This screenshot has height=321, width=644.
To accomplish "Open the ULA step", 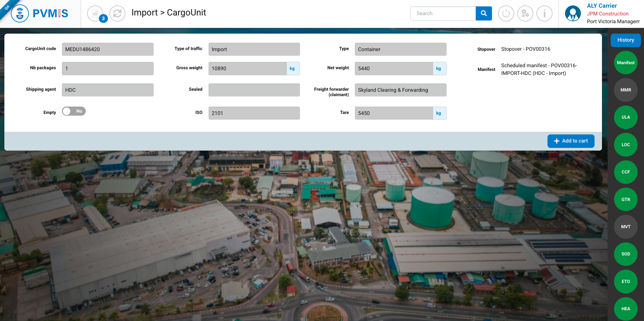I will coord(626,117).
